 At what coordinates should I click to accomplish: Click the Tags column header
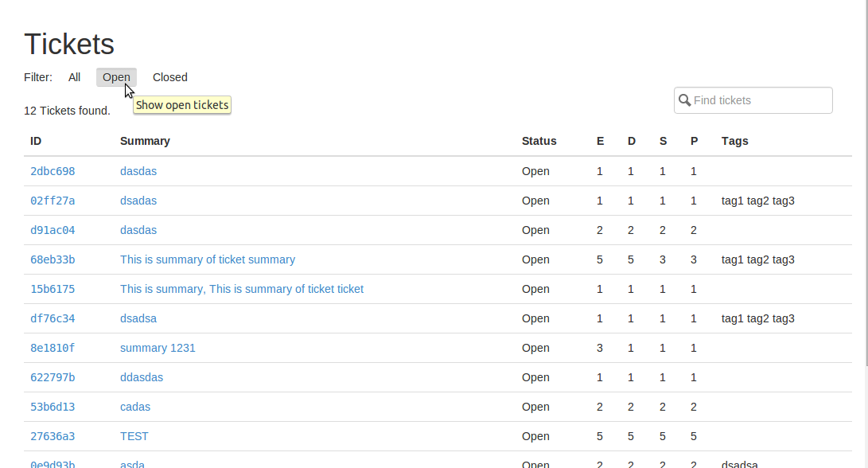pos(734,141)
